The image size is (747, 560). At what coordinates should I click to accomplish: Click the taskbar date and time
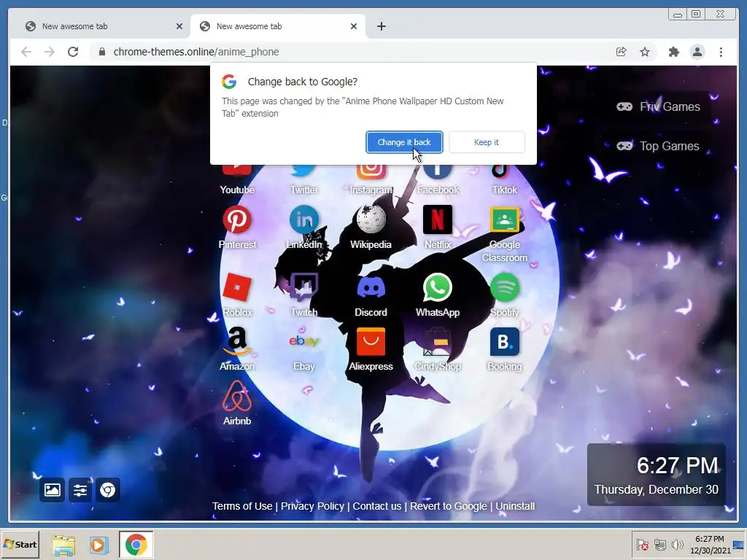tap(710, 544)
